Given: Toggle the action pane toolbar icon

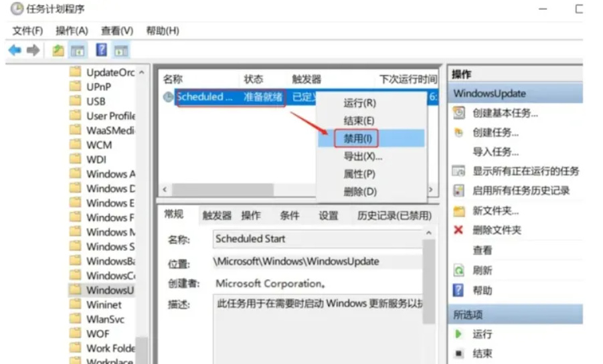Looking at the screenshot, I should pyautogui.click(x=121, y=50).
